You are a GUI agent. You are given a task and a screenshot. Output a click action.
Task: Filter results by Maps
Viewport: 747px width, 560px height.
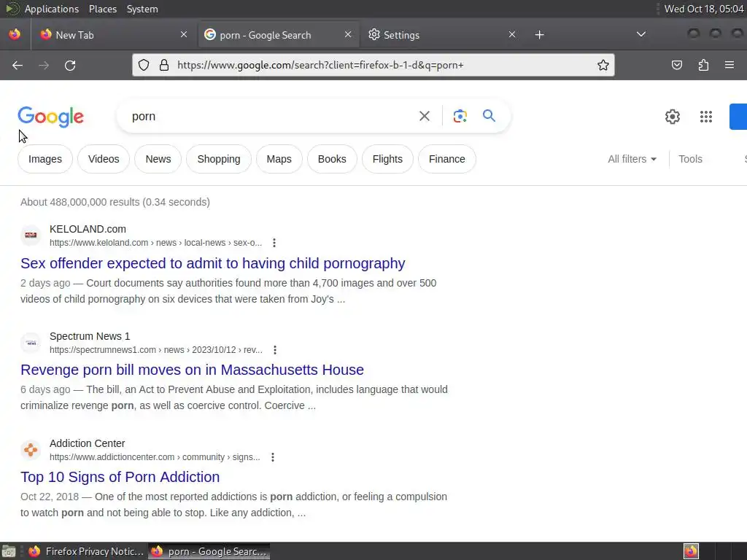[279, 159]
